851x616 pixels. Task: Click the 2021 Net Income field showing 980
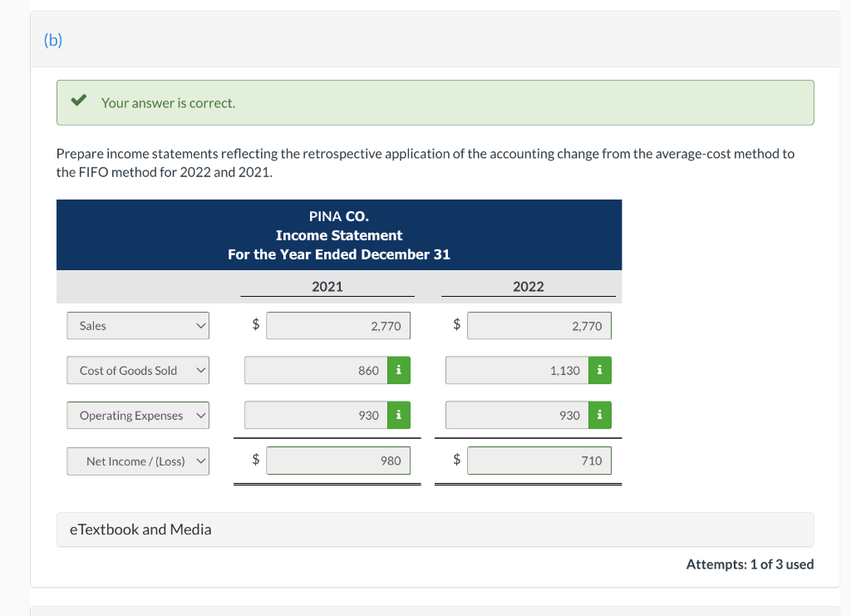[337, 460]
